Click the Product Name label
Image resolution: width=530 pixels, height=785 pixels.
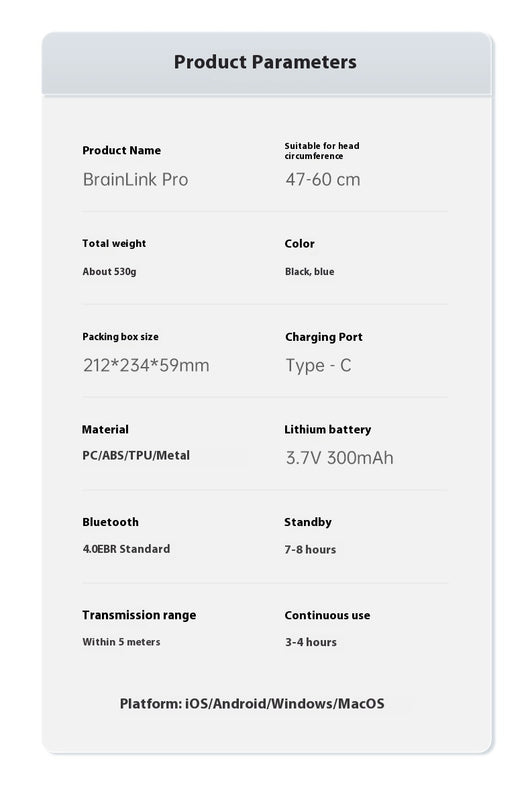(x=122, y=150)
